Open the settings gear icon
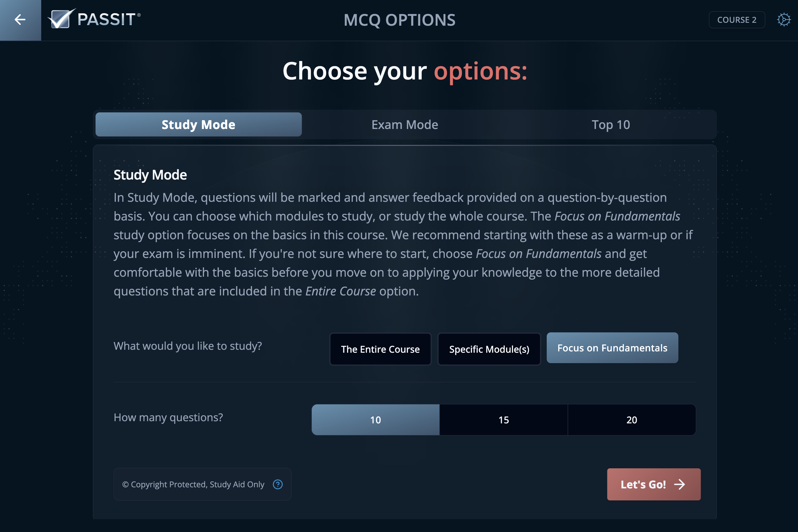 click(783, 20)
